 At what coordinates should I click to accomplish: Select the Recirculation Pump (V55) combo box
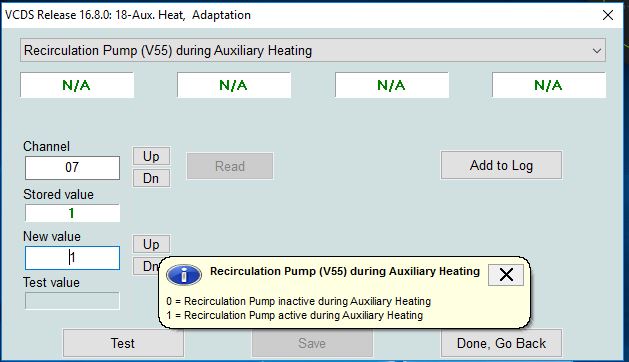[x=313, y=51]
